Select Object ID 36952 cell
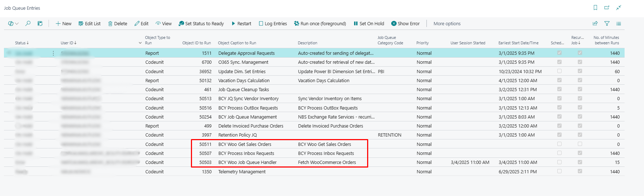 pyautogui.click(x=205, y=72)
